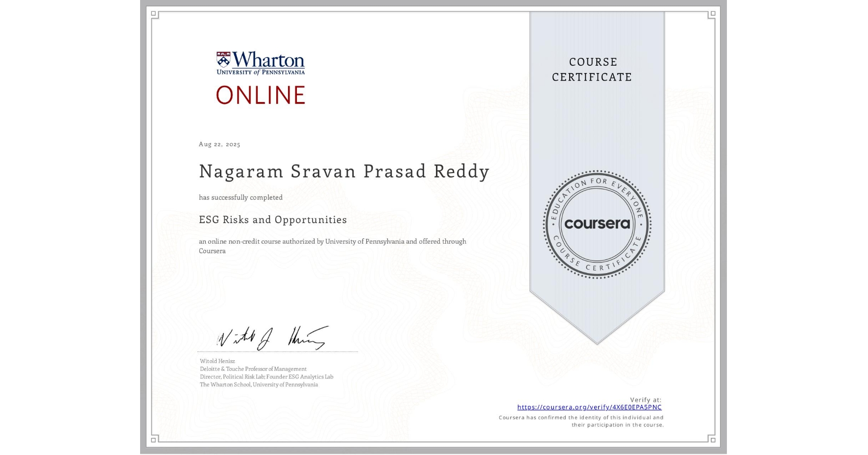Click the Coursera certificate seal
The image size is (868, 455).
coord(597,225)
